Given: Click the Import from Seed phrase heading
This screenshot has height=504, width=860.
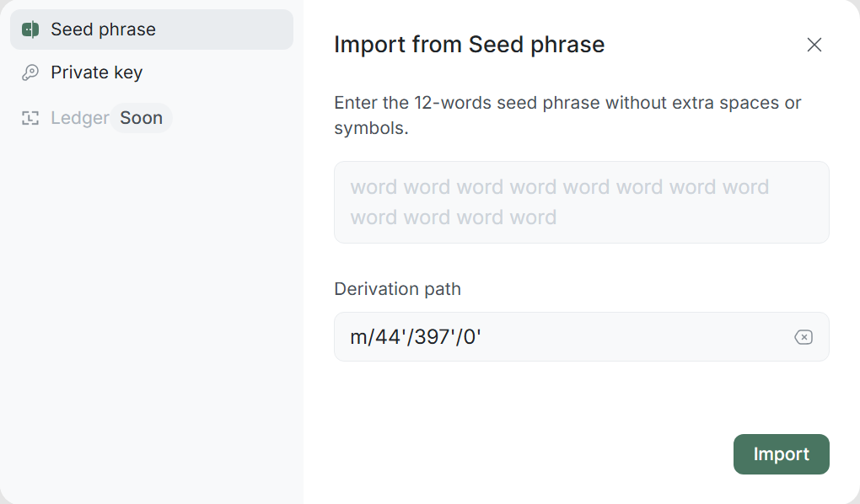Looking at the screenshot, I should click(469, 45).
